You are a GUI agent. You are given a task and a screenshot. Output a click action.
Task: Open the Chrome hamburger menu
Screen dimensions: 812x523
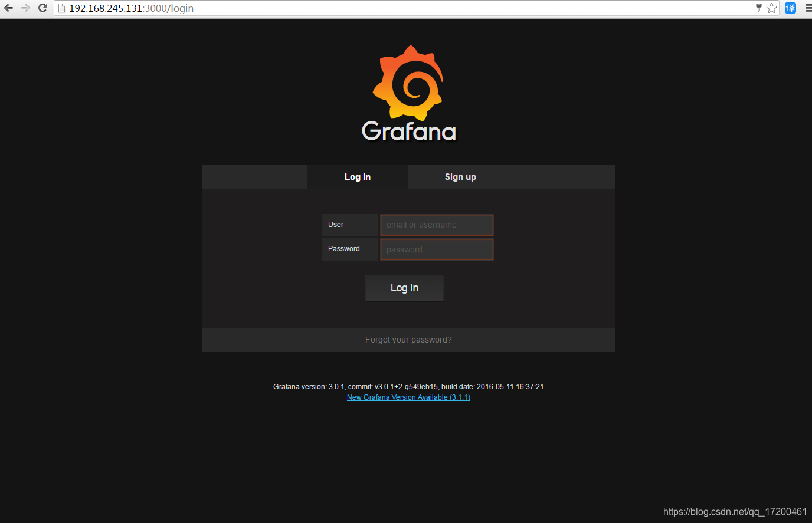(x=808, y=8)
